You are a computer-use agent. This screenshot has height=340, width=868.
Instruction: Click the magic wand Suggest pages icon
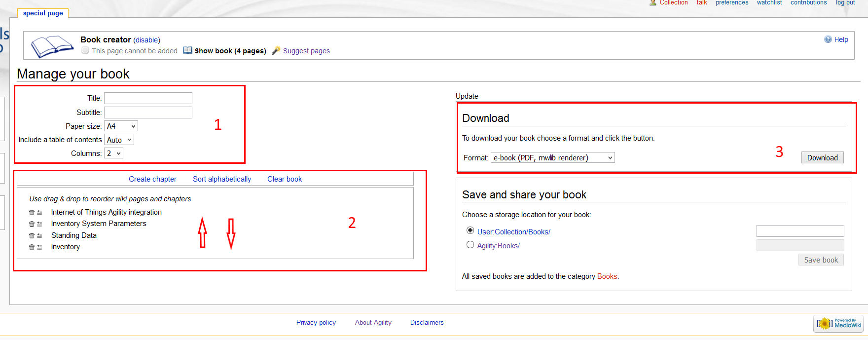tap(276, 50)
